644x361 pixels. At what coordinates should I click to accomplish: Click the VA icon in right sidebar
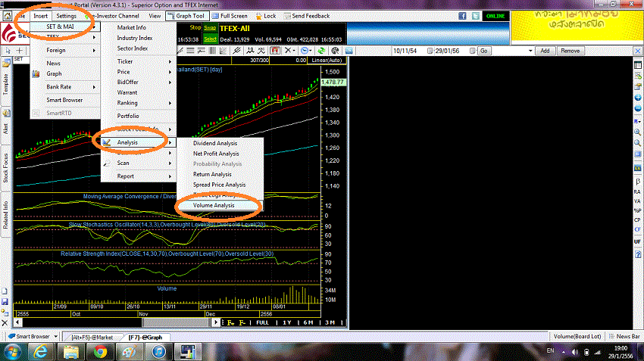click(x=637, y=201)
